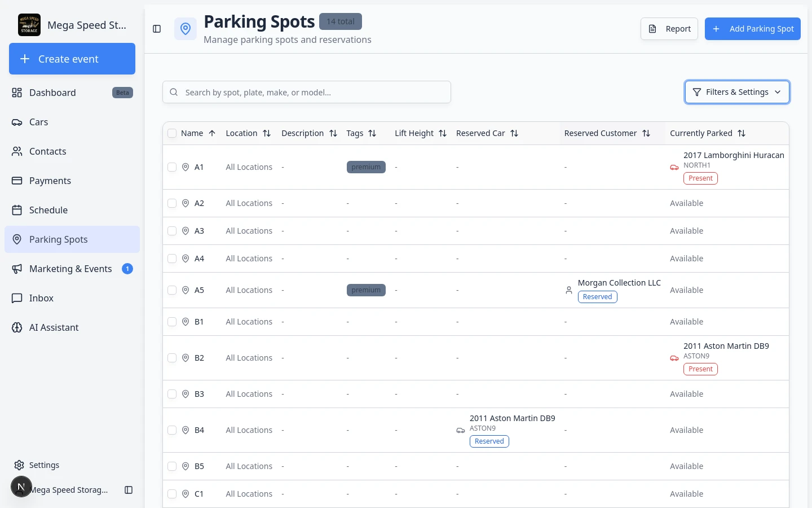Open AI Assistant page

click(72, 327)
